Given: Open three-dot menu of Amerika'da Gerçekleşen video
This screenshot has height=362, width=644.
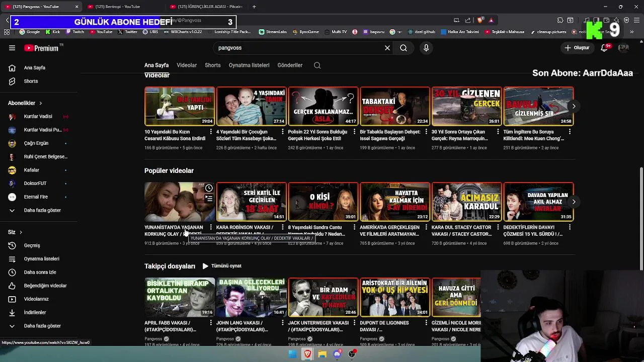Looking at the screenshot, I should [426, 228].
